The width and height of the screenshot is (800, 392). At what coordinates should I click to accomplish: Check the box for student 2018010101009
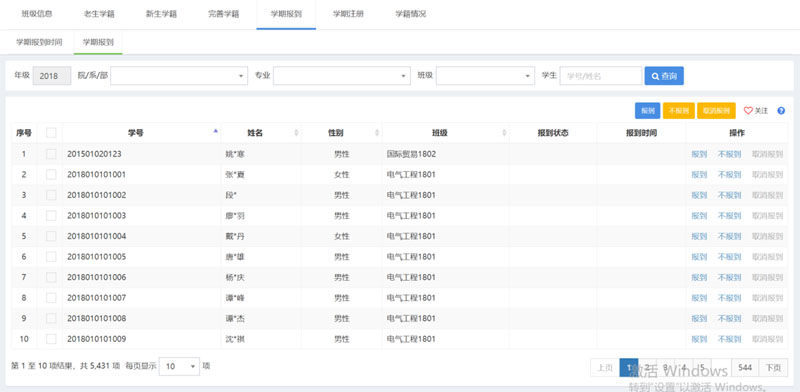click(x=51, y=339)
